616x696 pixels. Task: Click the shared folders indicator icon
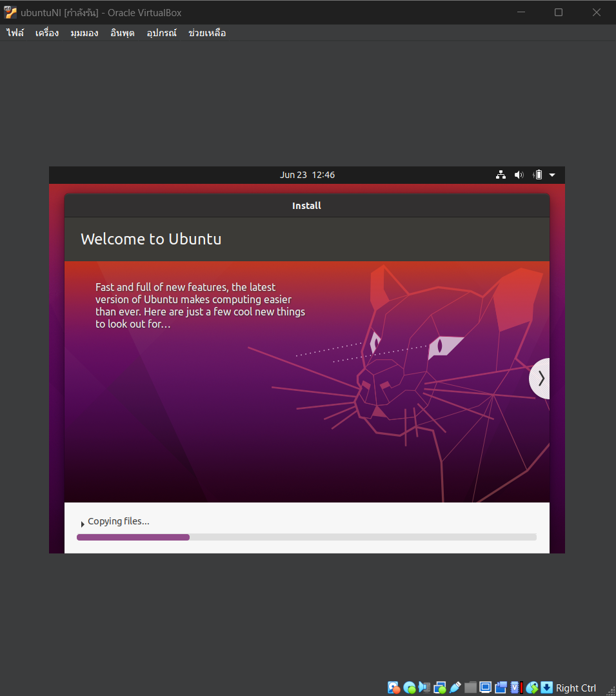[470, 688]
